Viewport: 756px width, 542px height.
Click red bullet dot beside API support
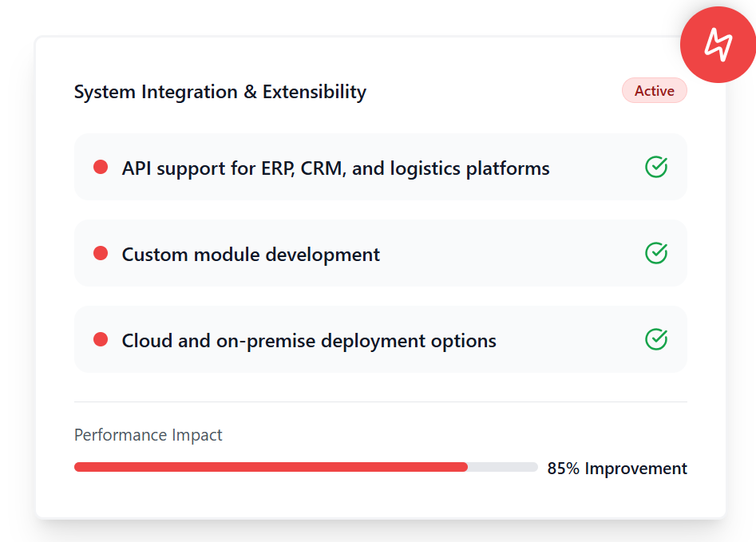[x=101, y=168]
